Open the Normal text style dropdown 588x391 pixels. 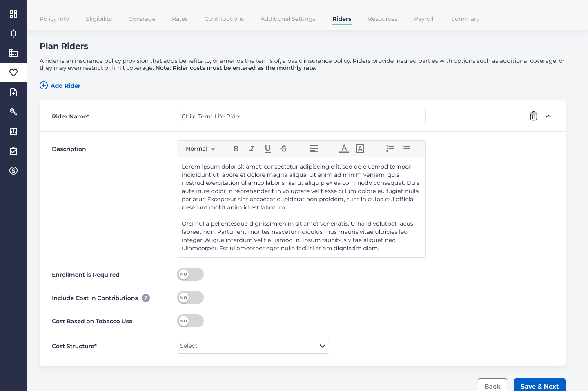click(x=200, y=149)
